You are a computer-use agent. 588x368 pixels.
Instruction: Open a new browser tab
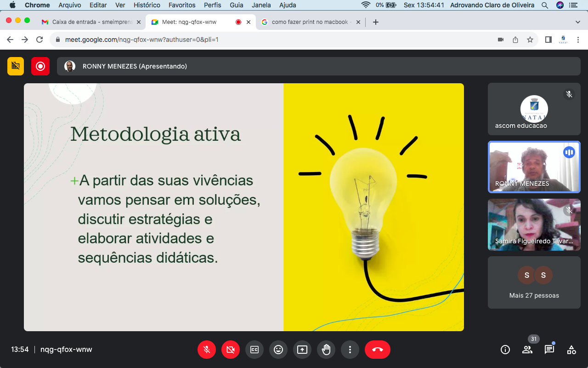coord(376,22)
